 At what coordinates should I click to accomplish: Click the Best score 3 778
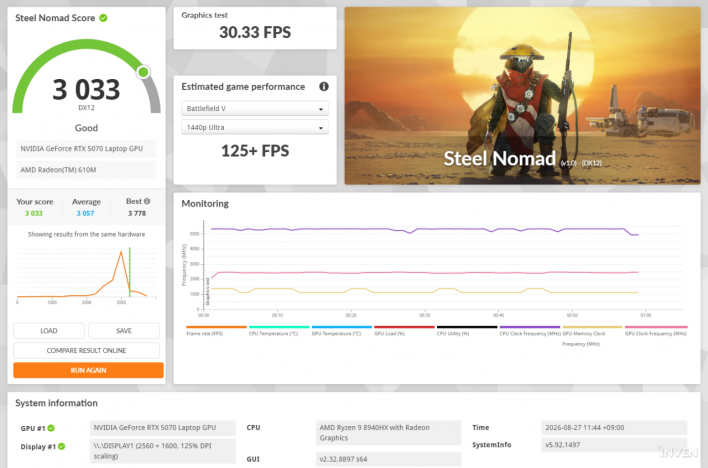click(137, 213)
